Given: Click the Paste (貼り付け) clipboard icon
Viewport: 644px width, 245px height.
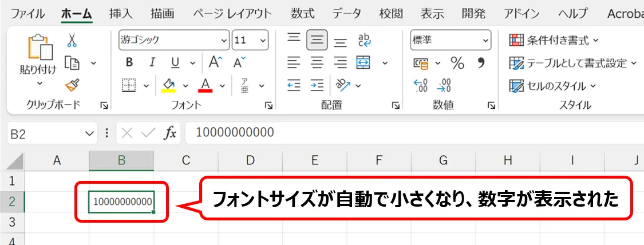Looking at the screenshot, I should pyautogui.click(x=40, y=47).
